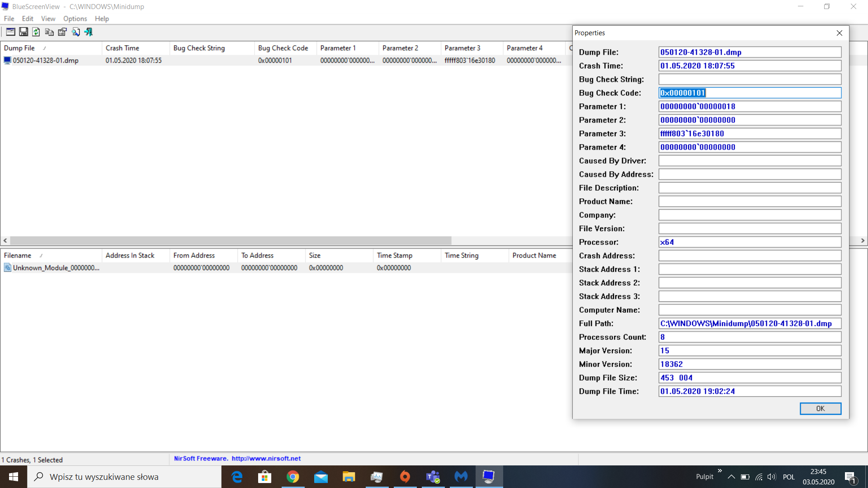Click the Find magnifier toolbar icon

pos(75,32)
